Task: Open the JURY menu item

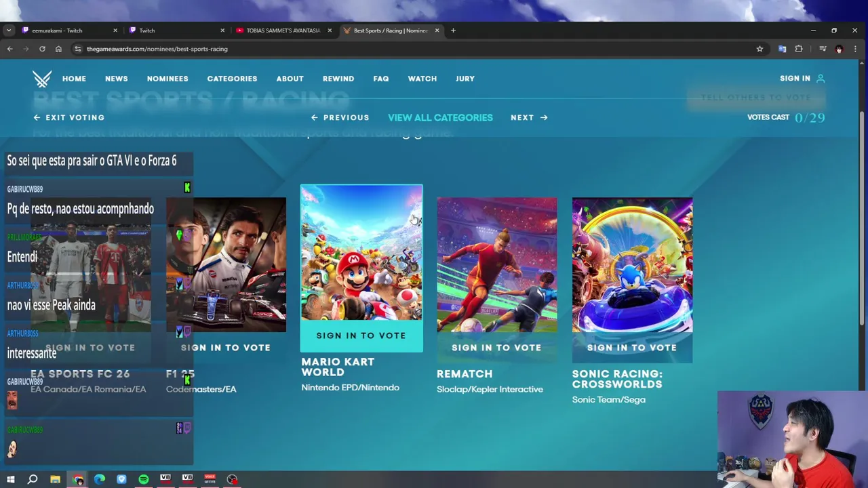Action: (x=465, y=79)
